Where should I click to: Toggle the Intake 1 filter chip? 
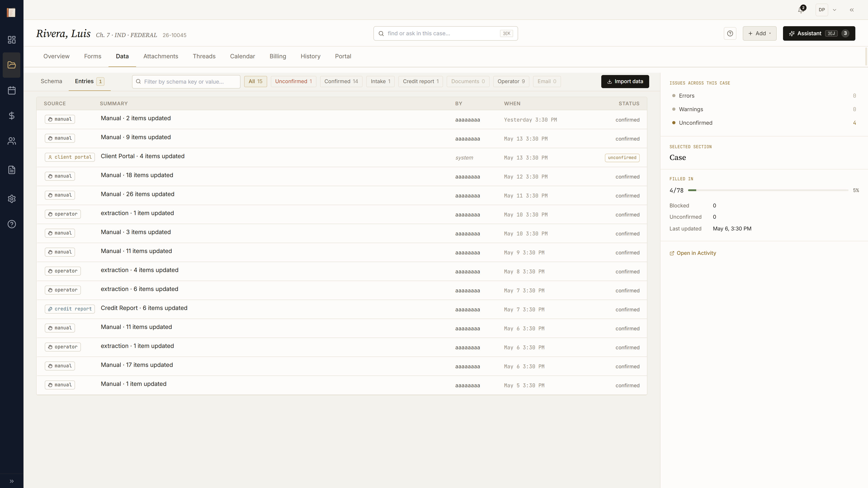380,81
